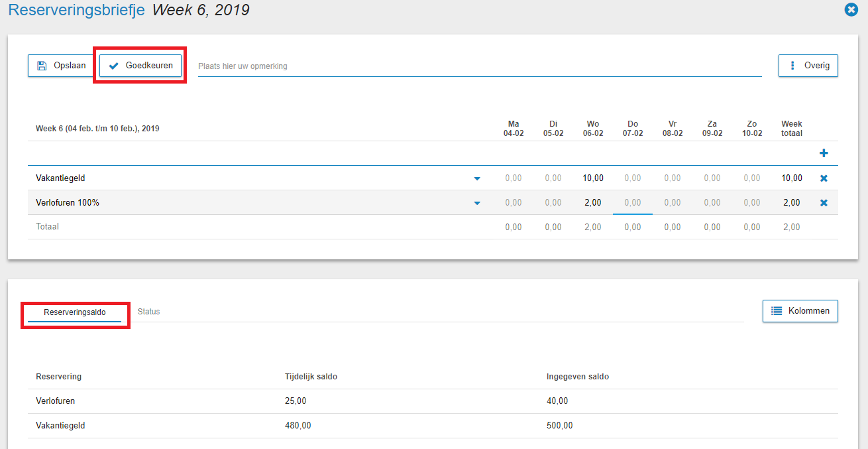
Task: Select Vakantiegeld Tuesday hours field
Action: 553,178
